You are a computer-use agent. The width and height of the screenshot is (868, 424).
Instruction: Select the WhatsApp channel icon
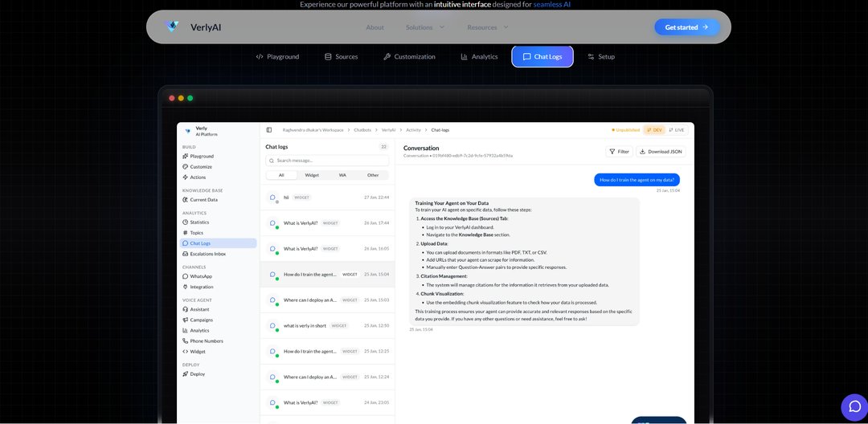(186, 276)
